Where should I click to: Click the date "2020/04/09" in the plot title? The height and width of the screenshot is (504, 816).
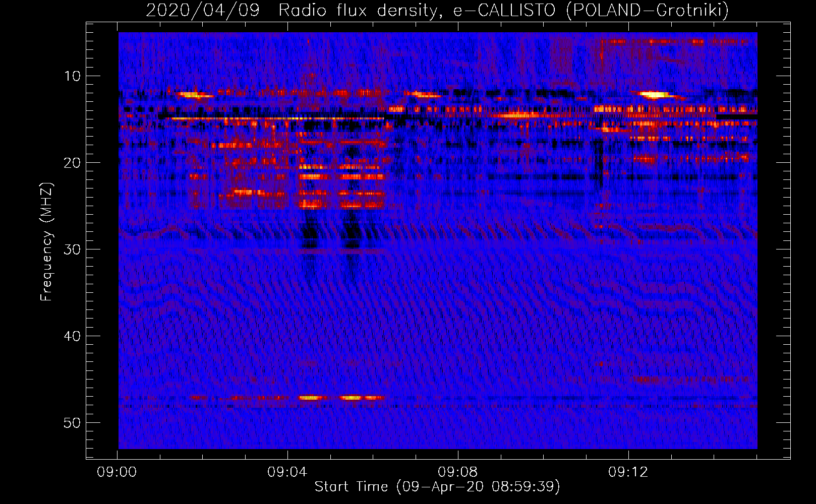203,11
